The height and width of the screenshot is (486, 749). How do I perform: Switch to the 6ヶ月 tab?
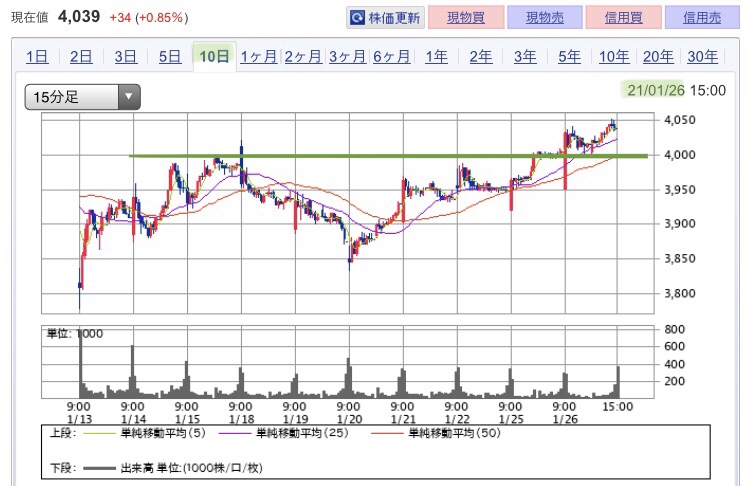392,57
